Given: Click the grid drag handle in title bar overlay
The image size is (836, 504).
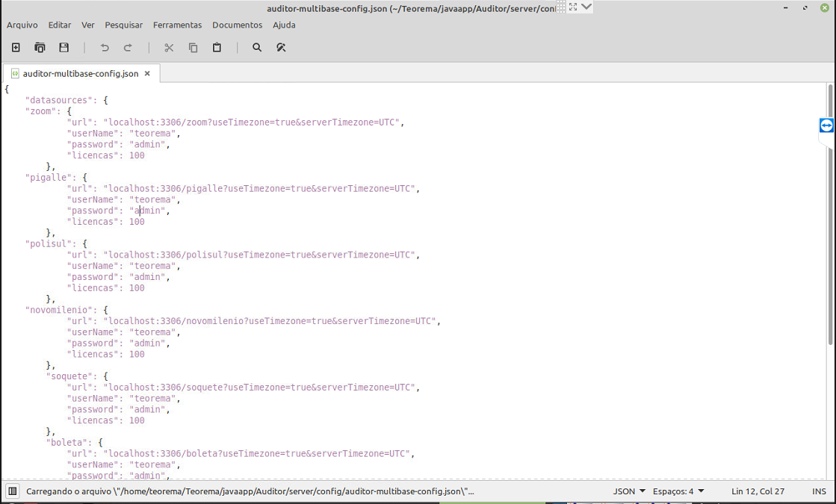Looking at the screenshot, I should 561,7.
